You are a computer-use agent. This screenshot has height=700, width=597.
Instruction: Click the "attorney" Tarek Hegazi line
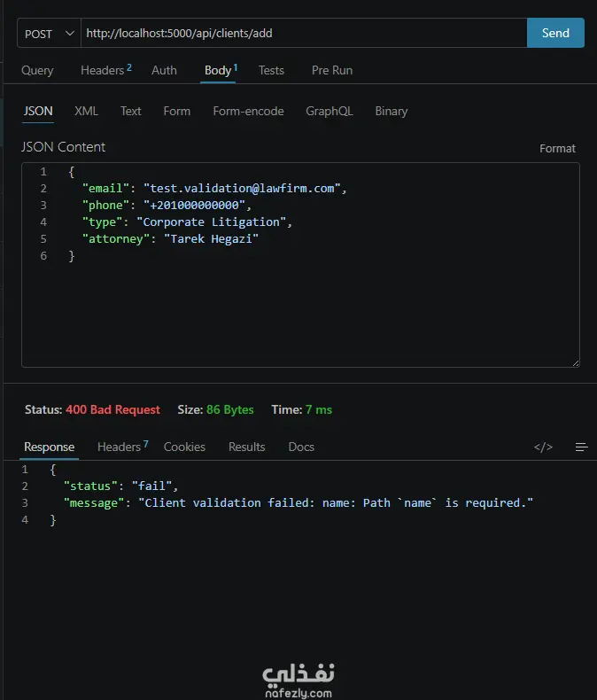pos(170,239)
